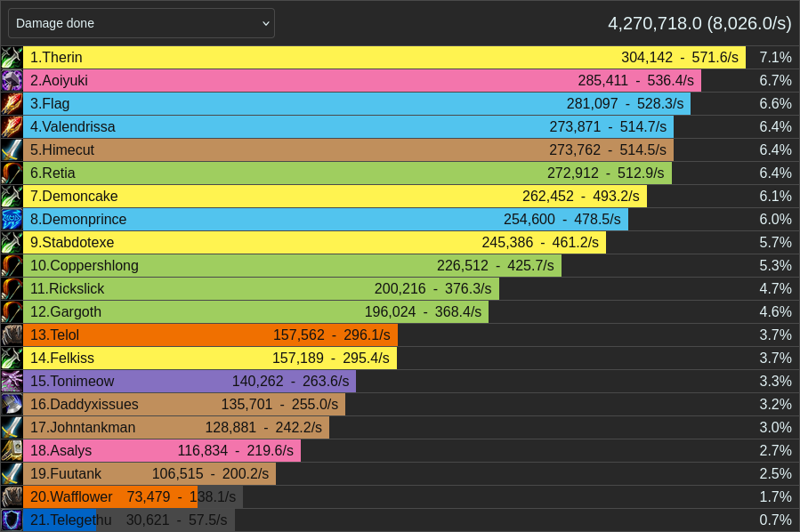
Task: Click the spec icon next to Tonimeow
Action: (x=12, y=381)
